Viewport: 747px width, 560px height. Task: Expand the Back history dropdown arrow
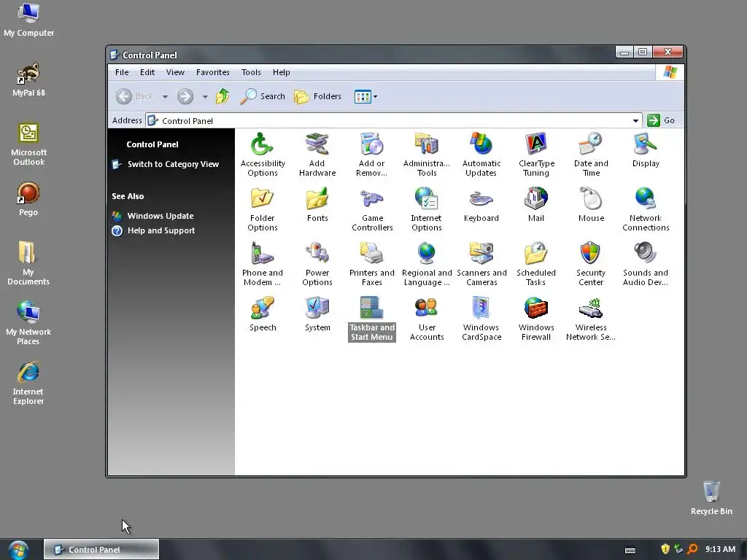tap(165, 97)
